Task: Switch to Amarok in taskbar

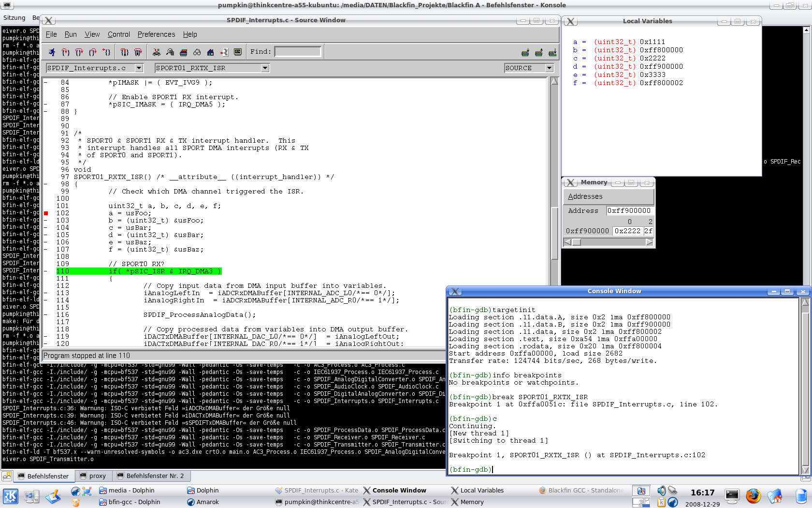Action: tap(203, 502)
